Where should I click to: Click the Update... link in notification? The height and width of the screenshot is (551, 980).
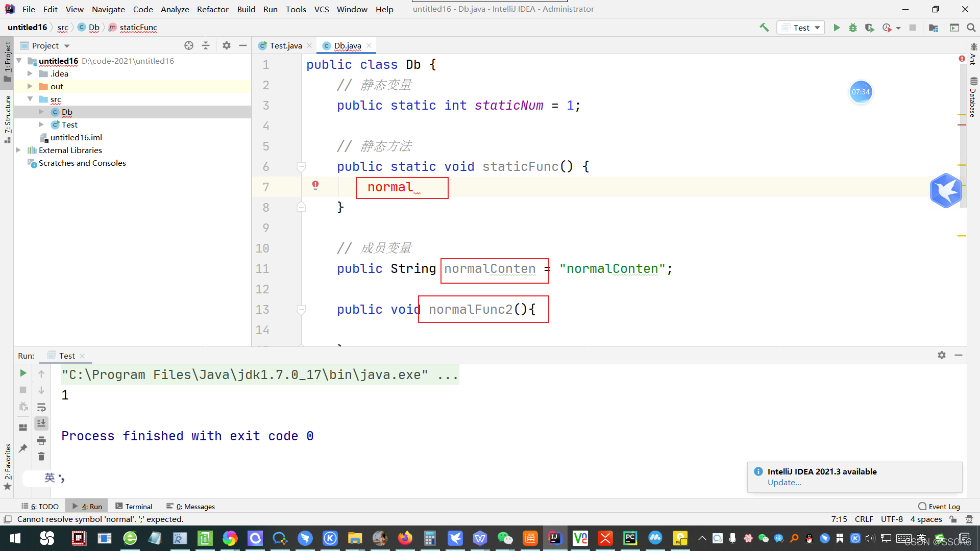click(x=784, y=483)
